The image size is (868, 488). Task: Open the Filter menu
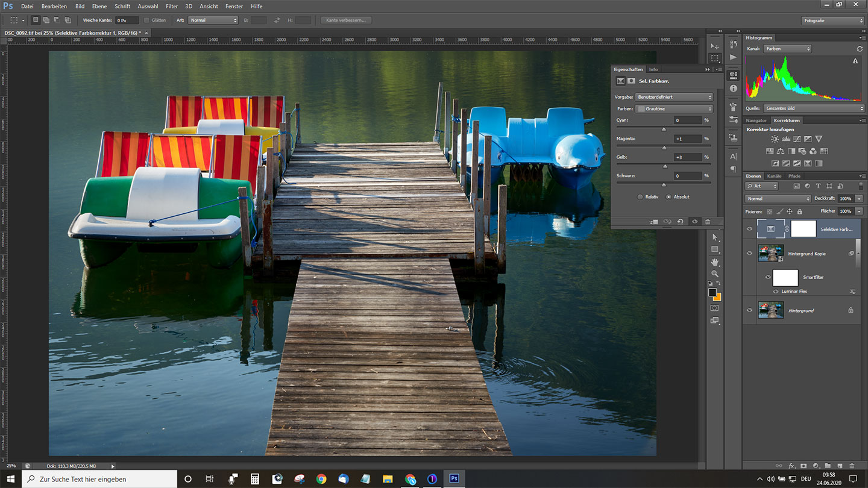(x=172, y=6)
